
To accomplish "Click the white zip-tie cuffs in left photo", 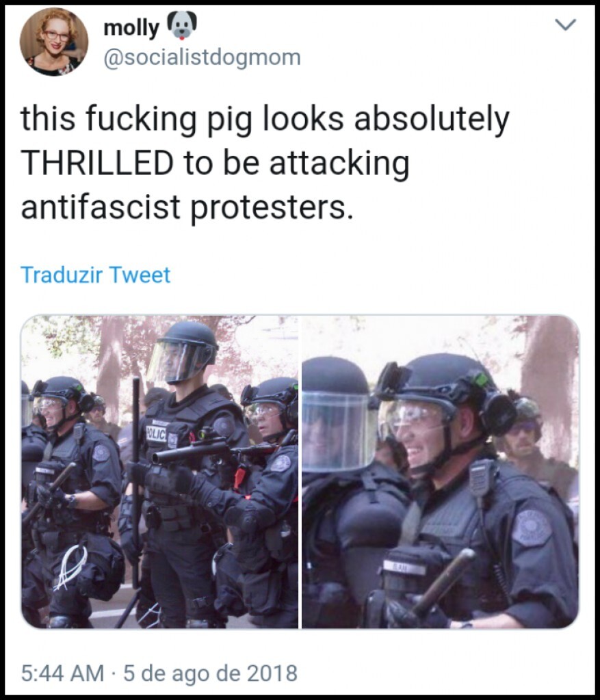I will click(70, 567).
